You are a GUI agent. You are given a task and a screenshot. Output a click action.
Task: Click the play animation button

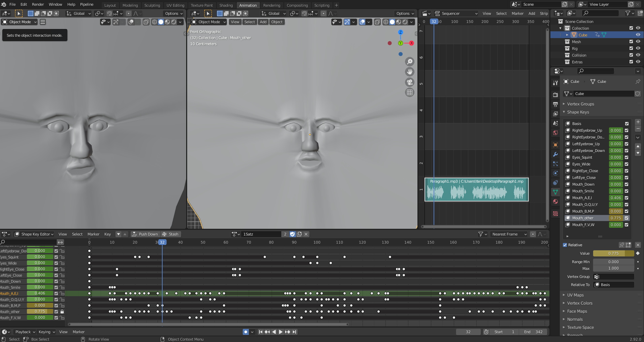280,332
